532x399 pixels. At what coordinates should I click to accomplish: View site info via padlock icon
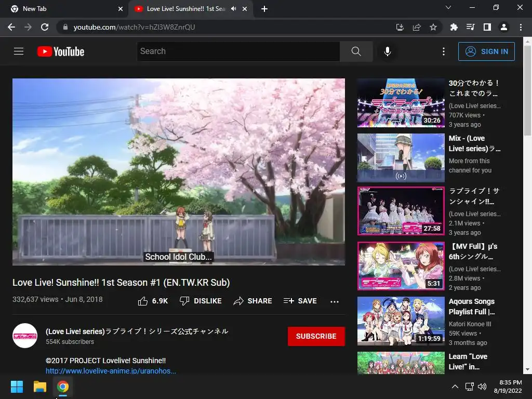(x=65, y=27)
